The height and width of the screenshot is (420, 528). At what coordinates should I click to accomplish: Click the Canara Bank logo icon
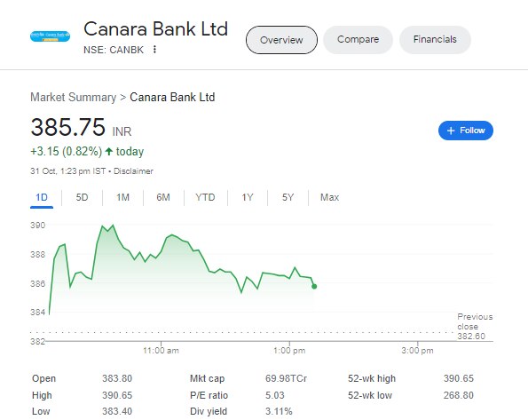tap(51, 36)
